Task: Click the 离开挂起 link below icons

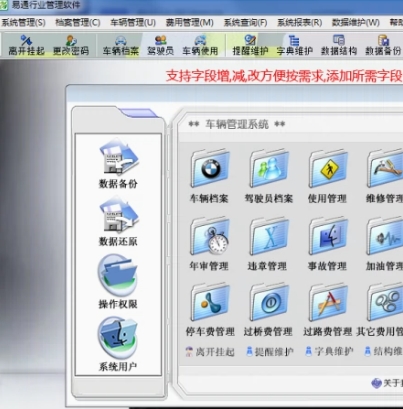Action: 210,352
